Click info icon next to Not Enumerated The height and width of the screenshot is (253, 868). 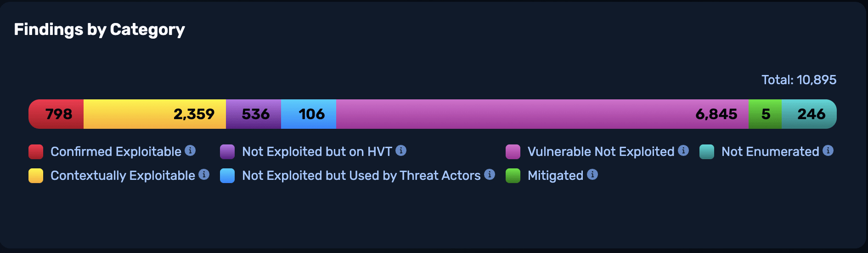[828, 150]
